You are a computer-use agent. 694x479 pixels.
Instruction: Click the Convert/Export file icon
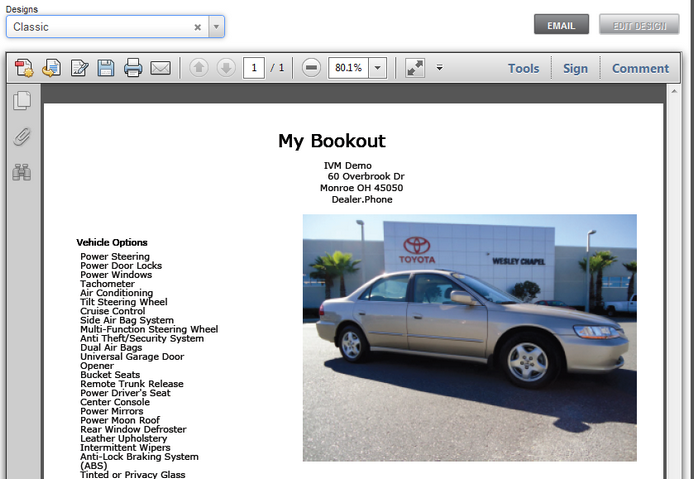click(52, 68)
